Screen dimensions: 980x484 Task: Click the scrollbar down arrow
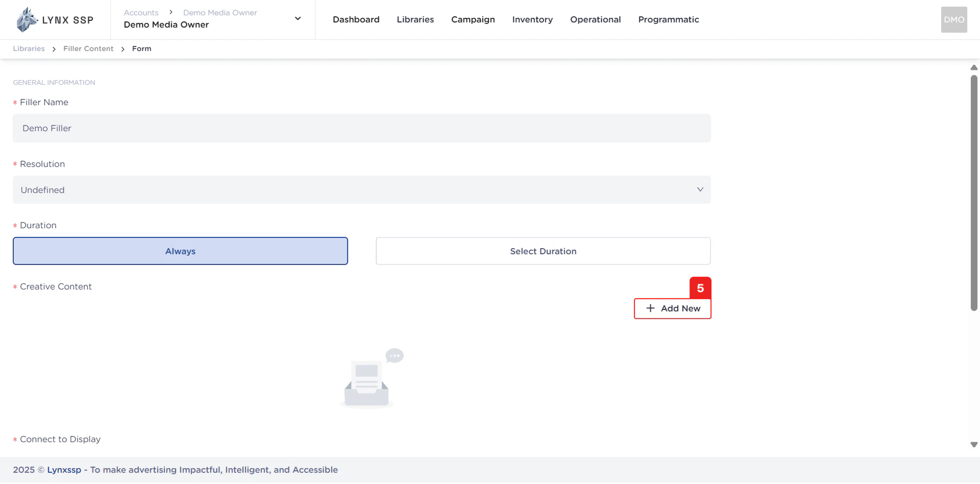(974, 445)
